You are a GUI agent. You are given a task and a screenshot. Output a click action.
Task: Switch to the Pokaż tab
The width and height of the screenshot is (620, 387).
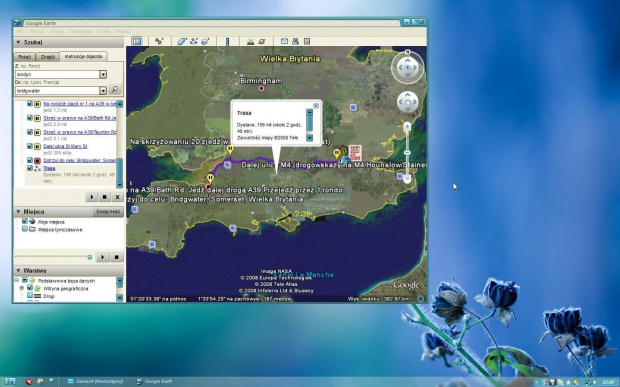25,57
